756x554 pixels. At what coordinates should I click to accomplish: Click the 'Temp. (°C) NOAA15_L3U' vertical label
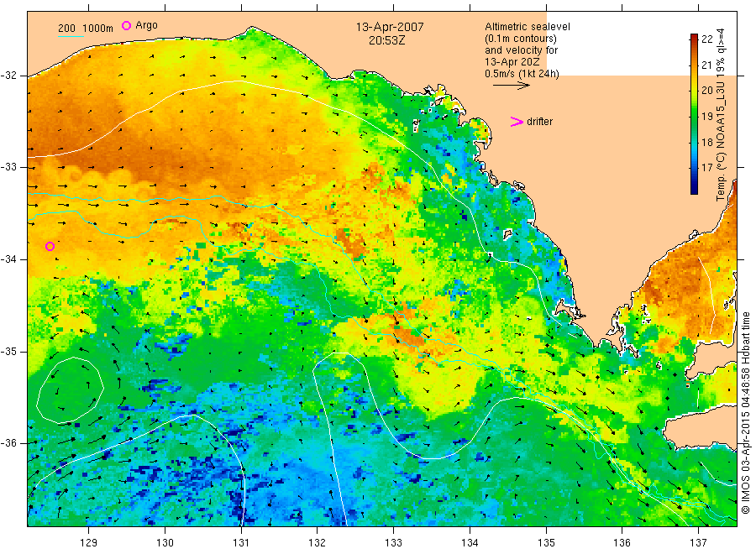tap(721, 140)
